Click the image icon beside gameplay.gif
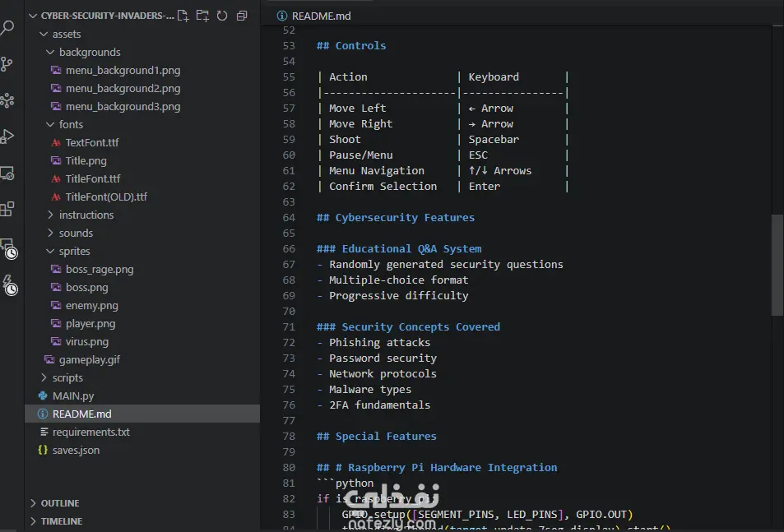This screenshot has height=532, width=784. [x=49, y=359]
